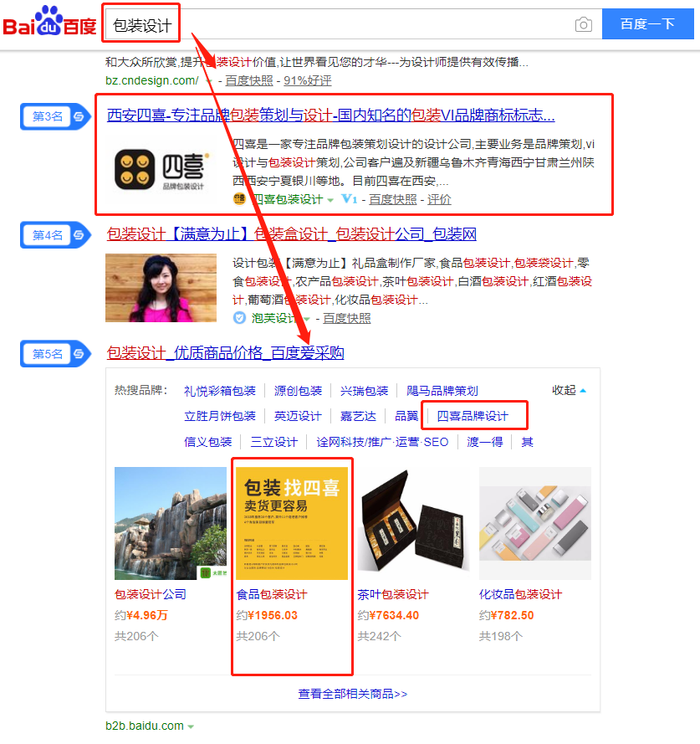This screenshot has height=744, width=700.
Task: Open the bz.cndesign.com site link
Action: 151,80
